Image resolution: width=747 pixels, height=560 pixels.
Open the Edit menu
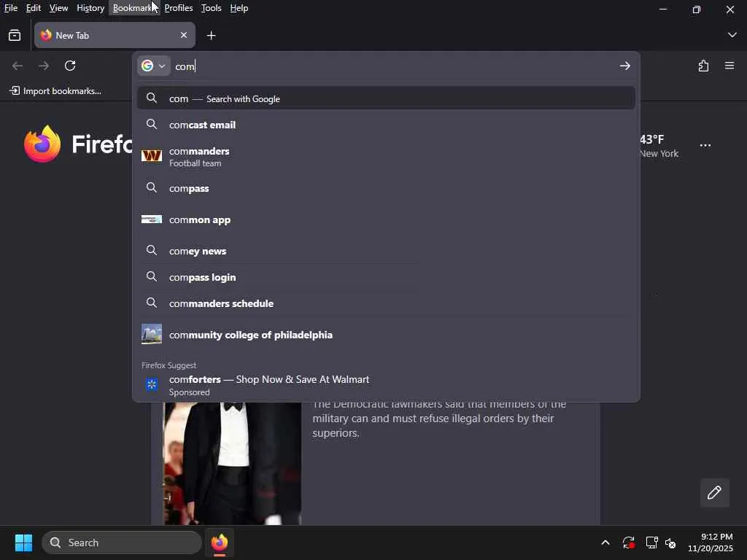33,8
